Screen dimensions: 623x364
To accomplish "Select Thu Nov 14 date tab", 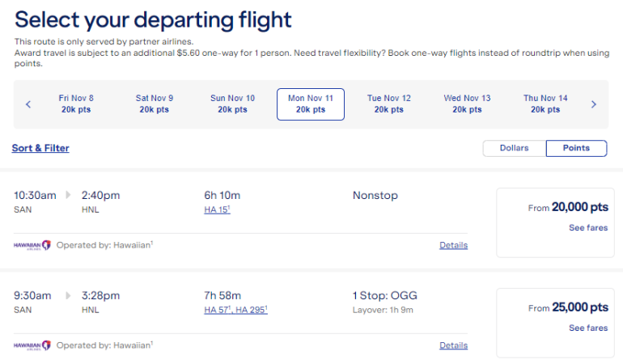I will 545,104.
